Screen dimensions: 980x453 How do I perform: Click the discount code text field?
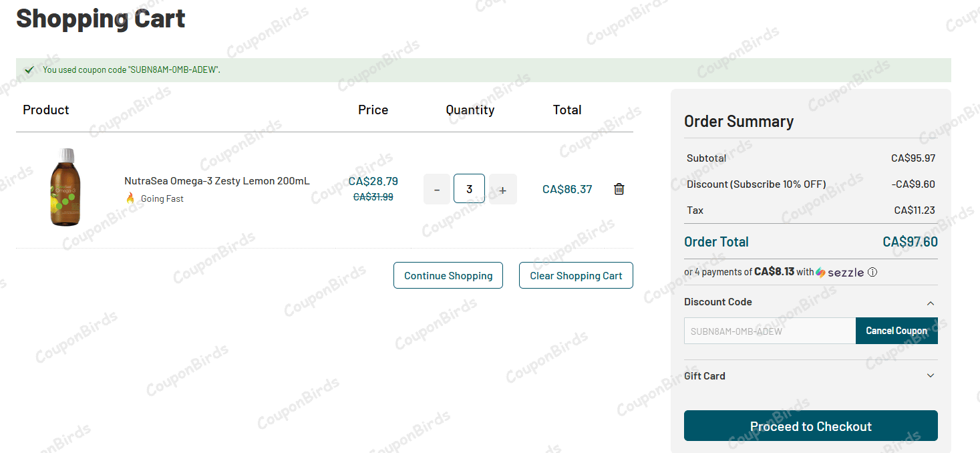(x=770, y=331)
